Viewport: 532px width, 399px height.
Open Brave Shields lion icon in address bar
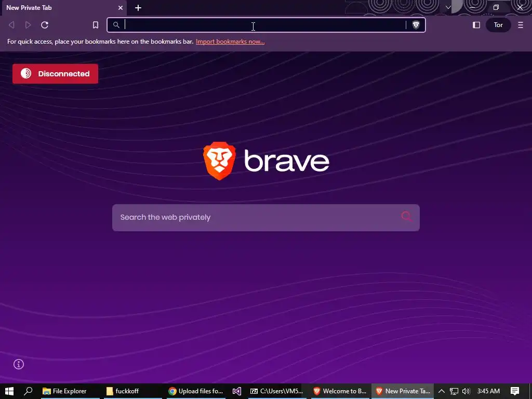pyautogui.click(x=416, y=25)
